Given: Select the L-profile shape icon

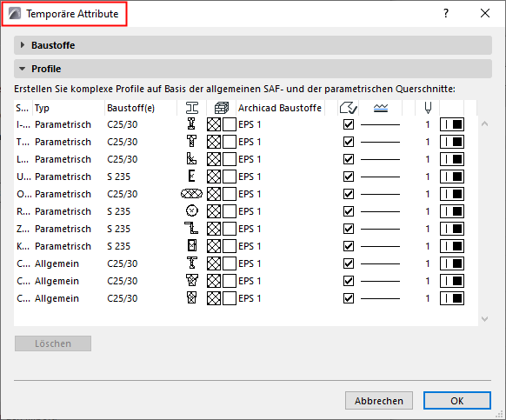Looking at the screenshot, I should click(x=191, y=159).
